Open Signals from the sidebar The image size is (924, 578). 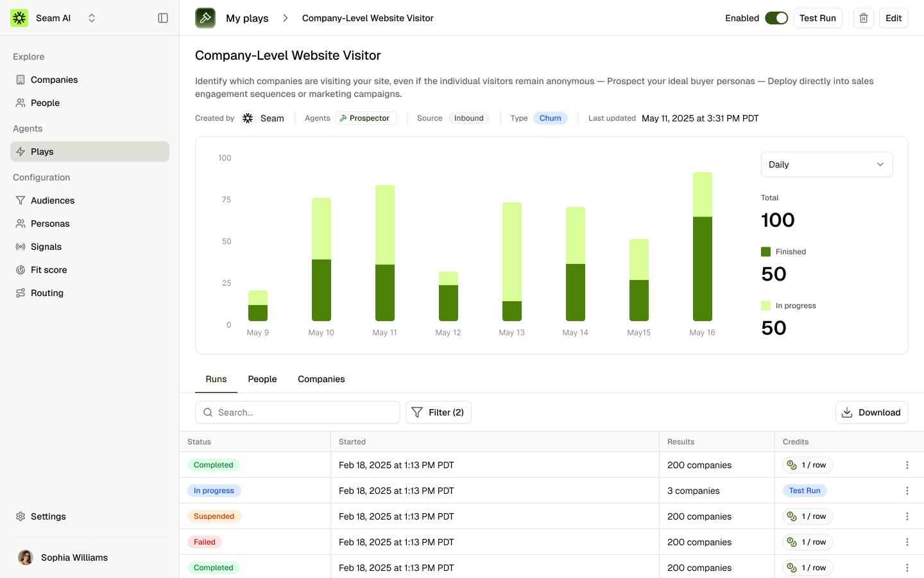tap(46, 247)
